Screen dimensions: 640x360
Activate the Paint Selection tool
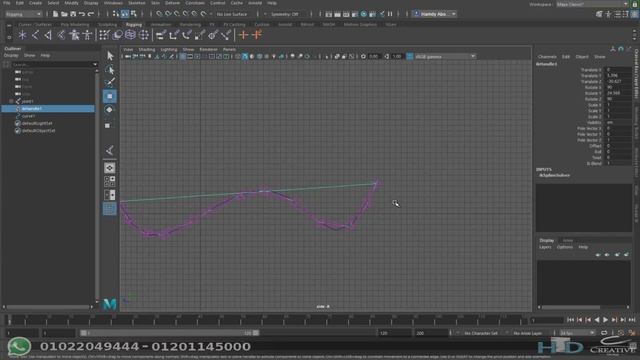click(110, 82)
